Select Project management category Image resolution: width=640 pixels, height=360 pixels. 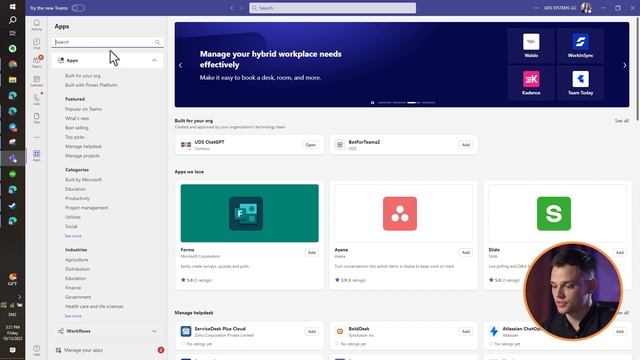(87, 208)
